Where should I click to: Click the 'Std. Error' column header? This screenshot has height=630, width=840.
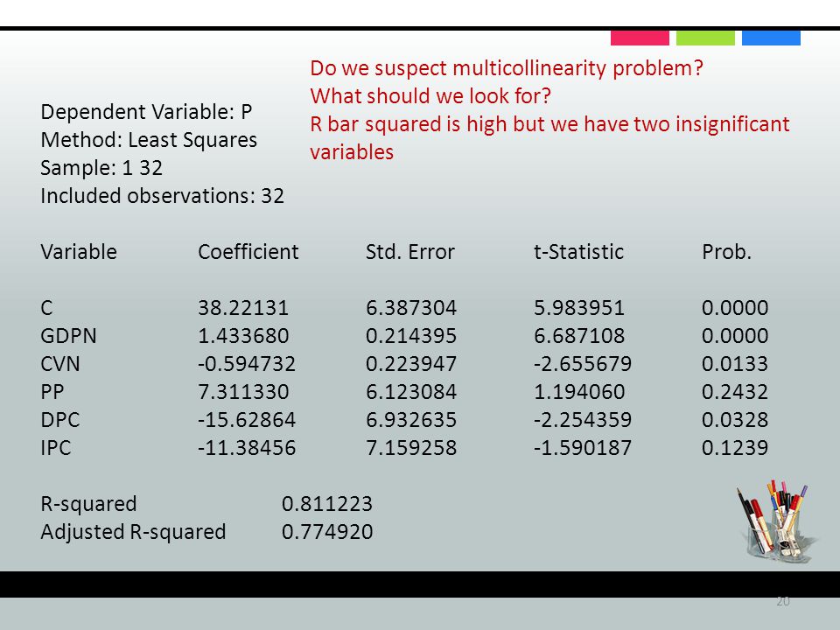coord(410,252)
